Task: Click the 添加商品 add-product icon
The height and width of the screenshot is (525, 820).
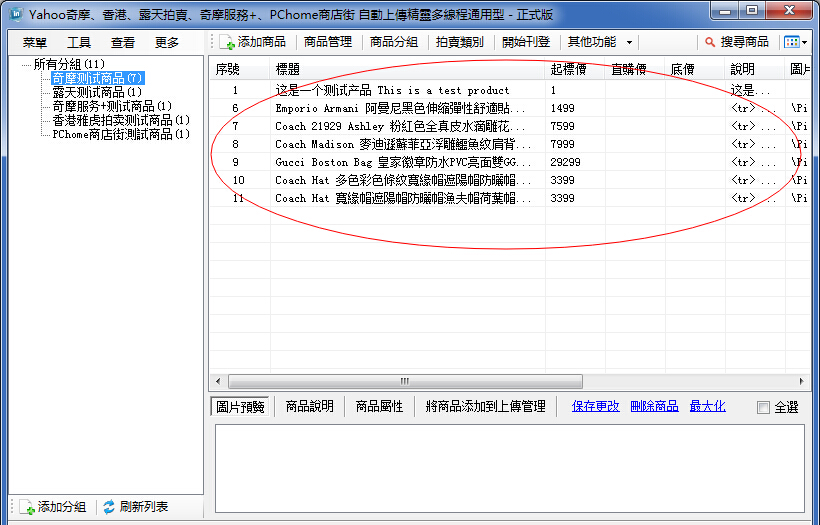Action: pyautogui.click(x=227, y=42)
